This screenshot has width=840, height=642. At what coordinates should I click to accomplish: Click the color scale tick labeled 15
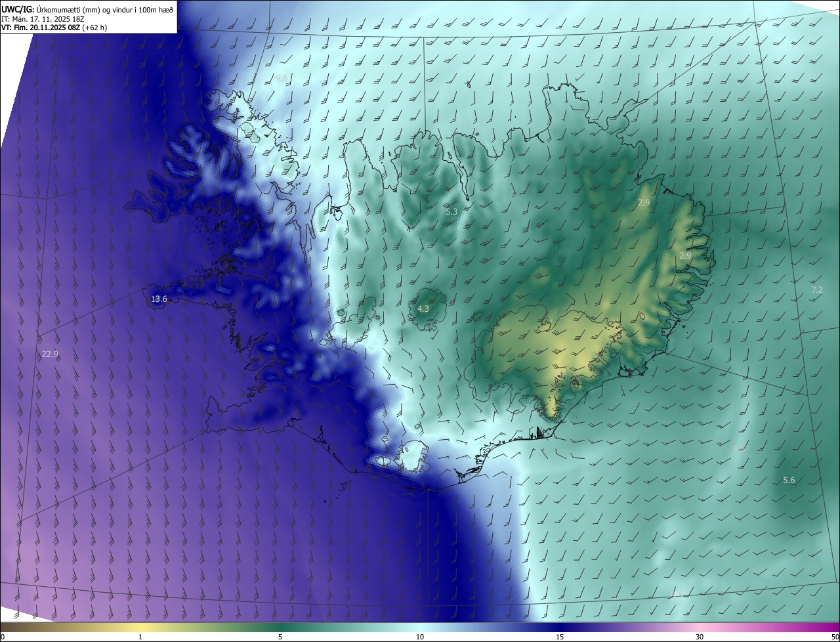point(560,637)
